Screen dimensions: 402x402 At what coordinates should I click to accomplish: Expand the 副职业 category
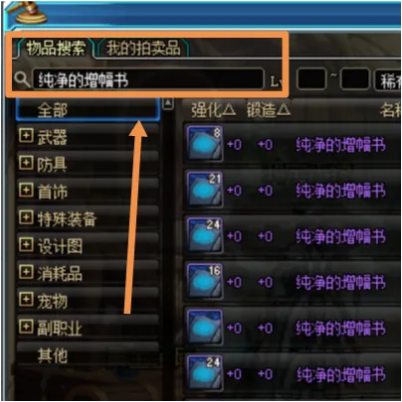click(x=26, y=327)
